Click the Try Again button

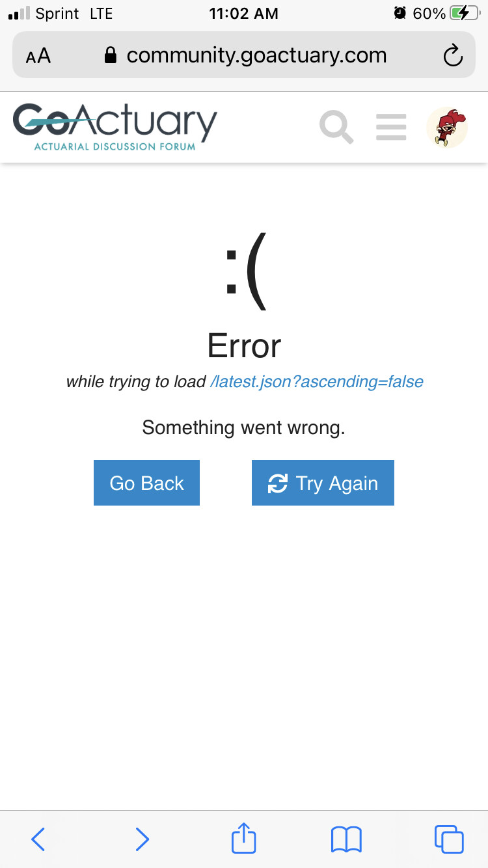click(323, 483)
